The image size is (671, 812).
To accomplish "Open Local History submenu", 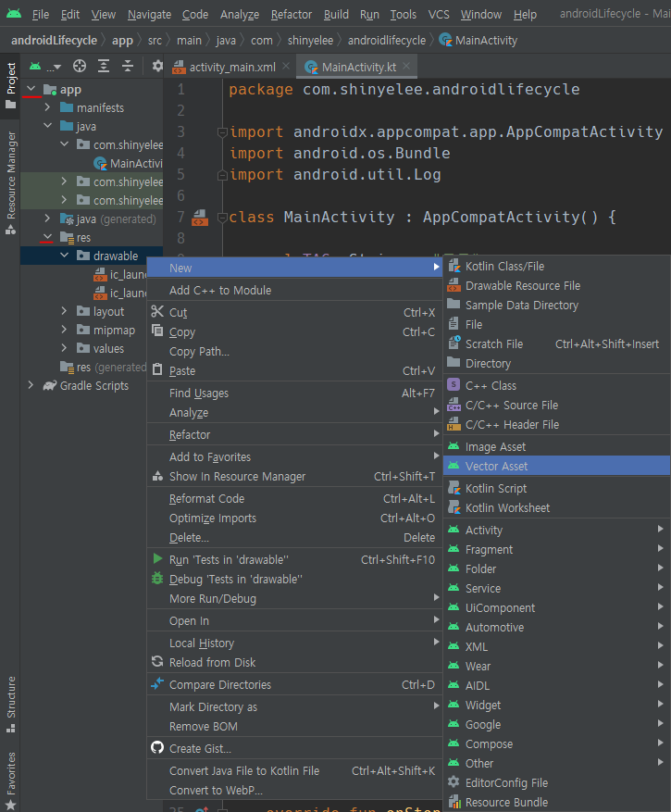I will coord(294,643).
